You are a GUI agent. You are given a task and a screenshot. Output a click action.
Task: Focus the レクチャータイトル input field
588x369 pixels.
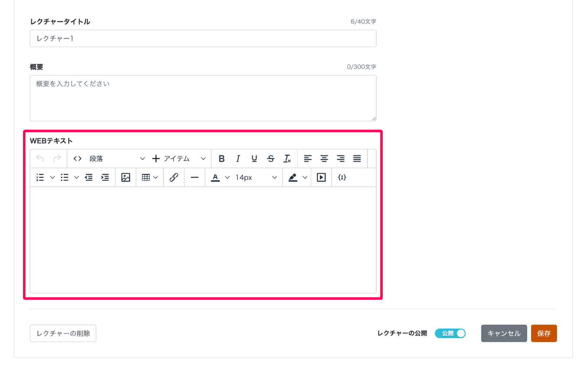(203, 38)
